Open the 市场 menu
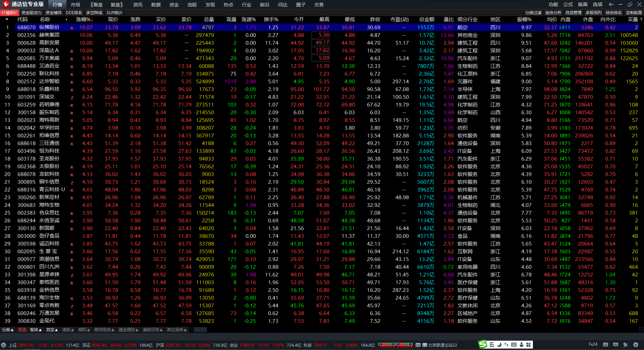The image size is (644, 350). [75, 5]
